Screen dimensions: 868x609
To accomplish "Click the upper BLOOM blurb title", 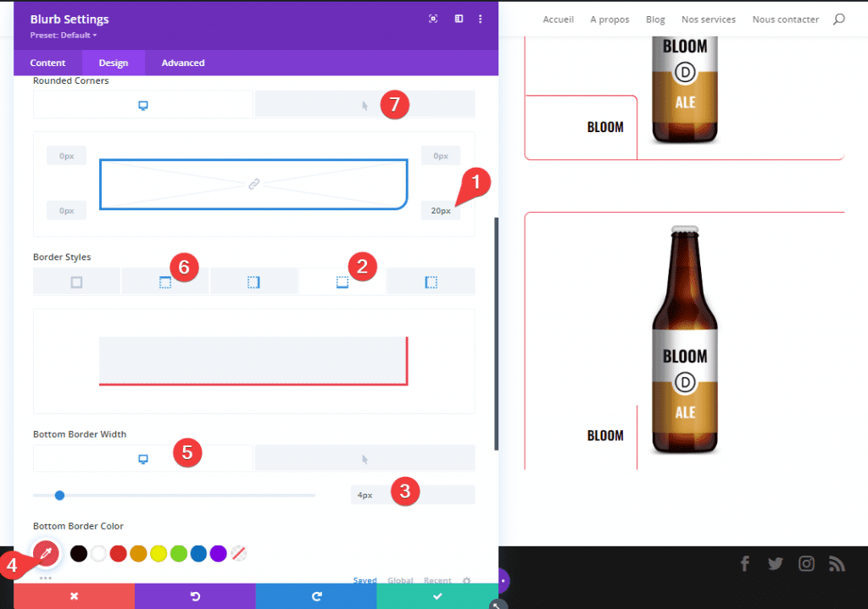I will coord(605,127).
